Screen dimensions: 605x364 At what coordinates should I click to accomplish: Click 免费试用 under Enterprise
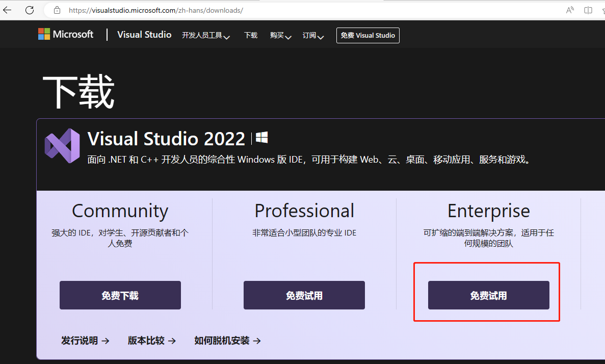click(x=488, y=295)
